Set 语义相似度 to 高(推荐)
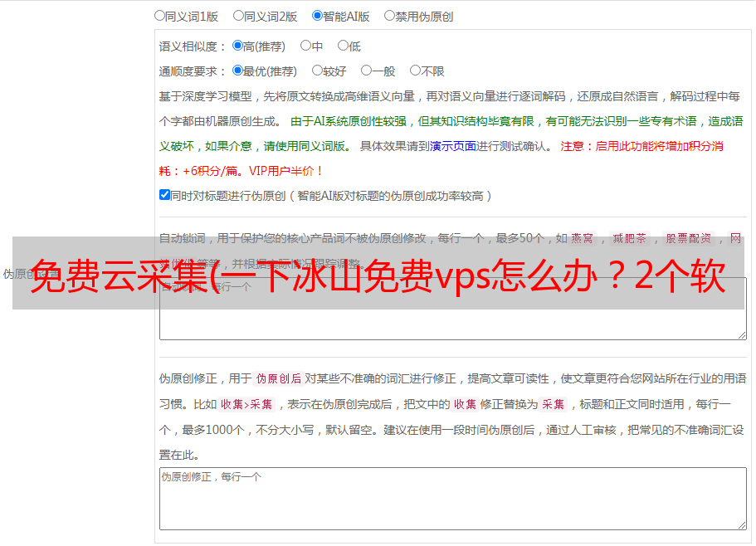The image size is (756, 546). (x=237, y=46)
